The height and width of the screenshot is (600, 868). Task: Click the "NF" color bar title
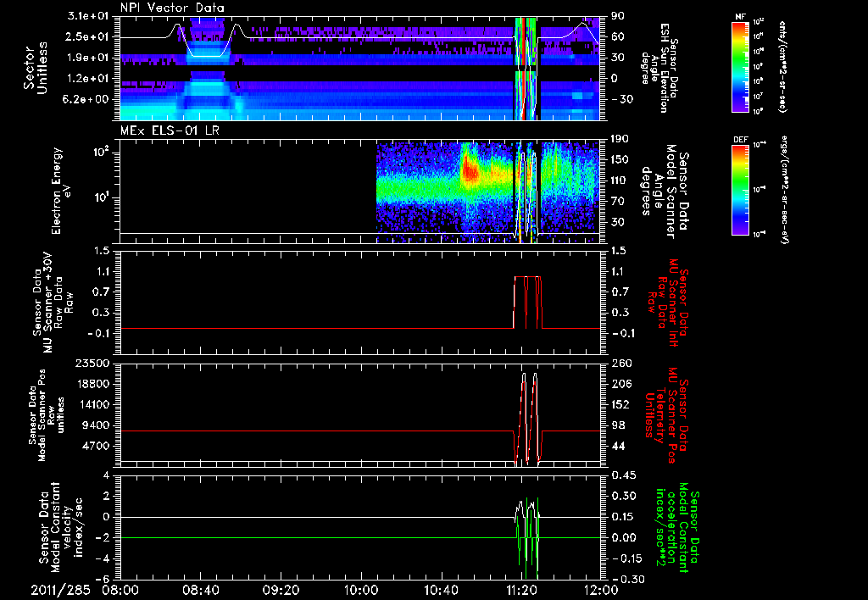point(741,17)
